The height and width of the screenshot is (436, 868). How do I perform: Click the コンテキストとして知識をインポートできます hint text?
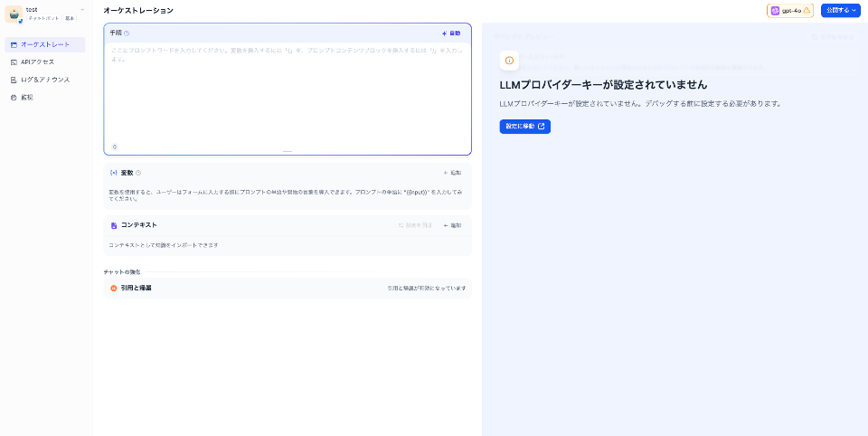(164, 245)
